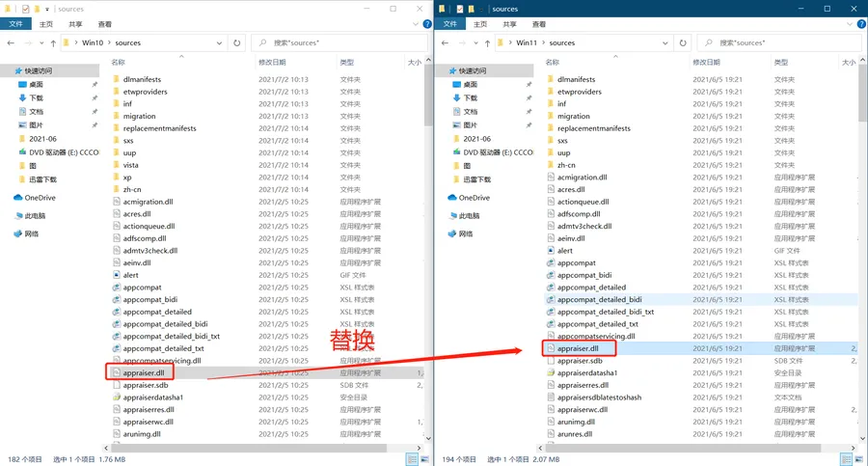Expand address history dropdown in Win11 window

(x=665, y=42)
